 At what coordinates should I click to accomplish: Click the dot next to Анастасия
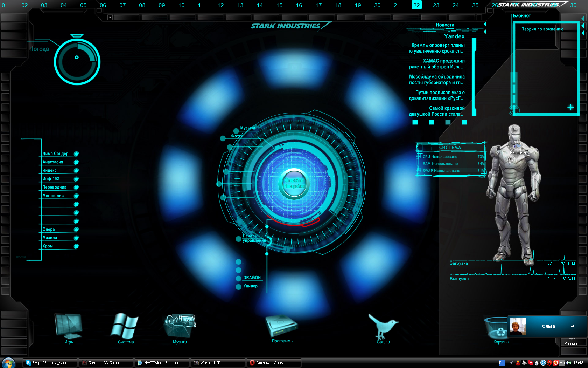pos(76,162)
